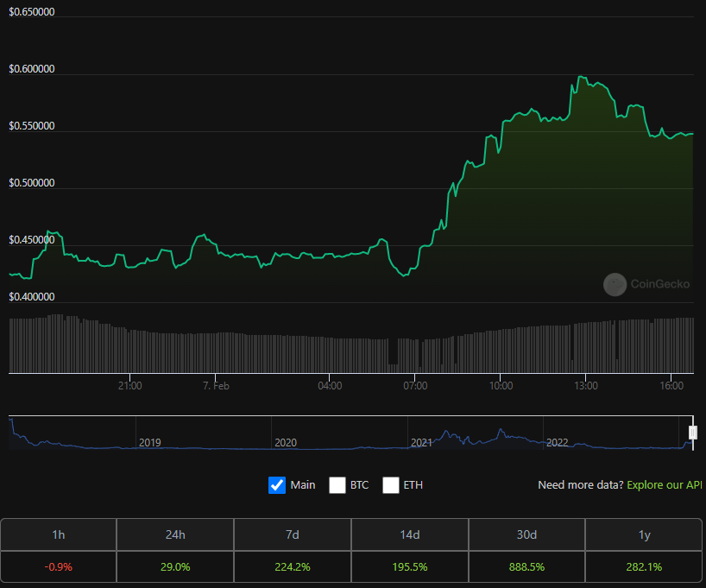Click the red -0.9% hourly change value

59,566
